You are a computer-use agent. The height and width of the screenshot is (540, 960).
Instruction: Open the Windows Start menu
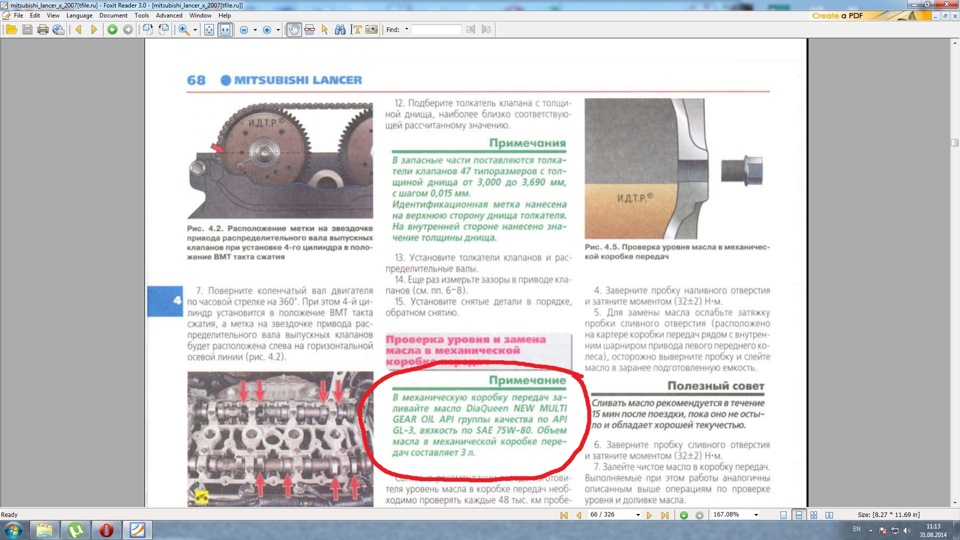coord(13,530)
